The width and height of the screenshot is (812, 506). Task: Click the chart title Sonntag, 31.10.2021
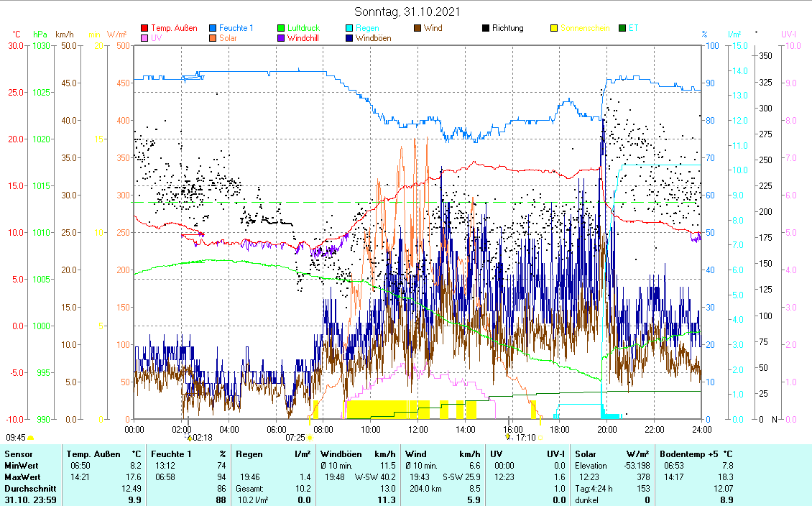coord(407,12)
